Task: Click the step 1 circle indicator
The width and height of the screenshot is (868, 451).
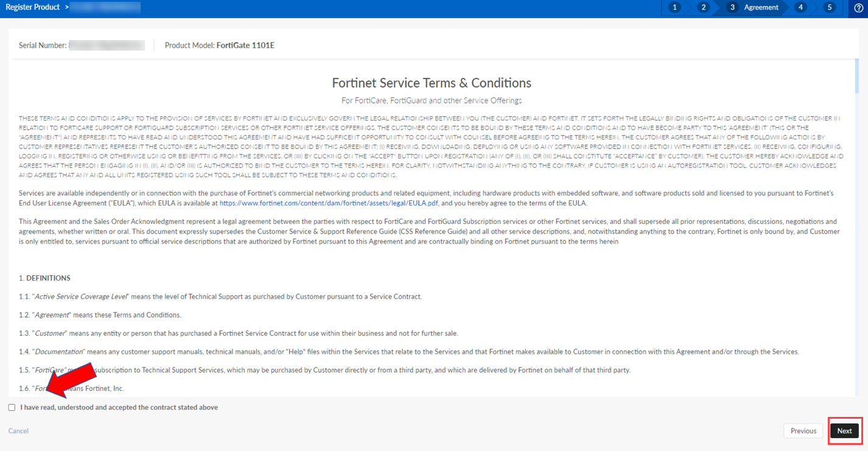Action: [x=674, y=7]
